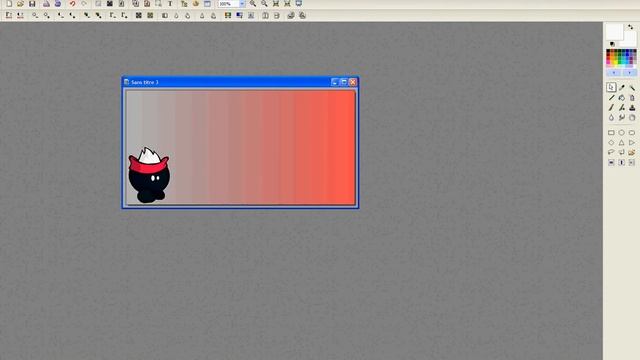Save the image with the floppy disk icon
The width and height of the screenshot is (640, 360).
[32, 4]
